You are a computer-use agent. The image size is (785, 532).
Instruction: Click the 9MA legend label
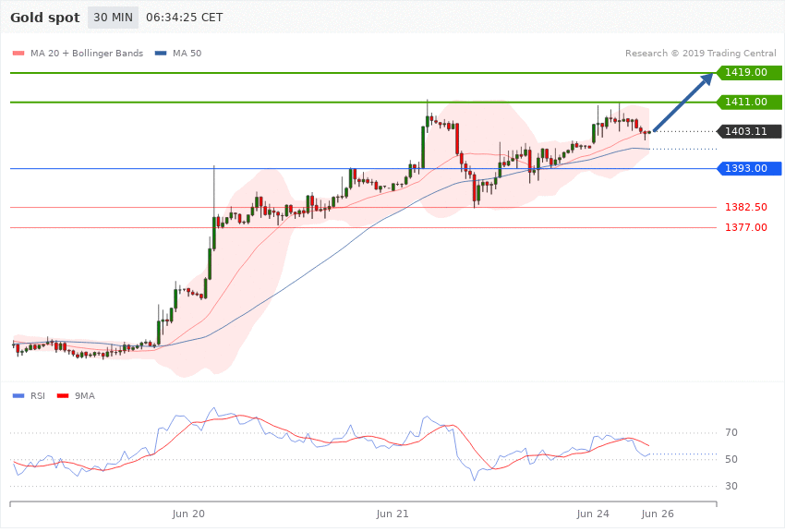[x=85, y=396]
